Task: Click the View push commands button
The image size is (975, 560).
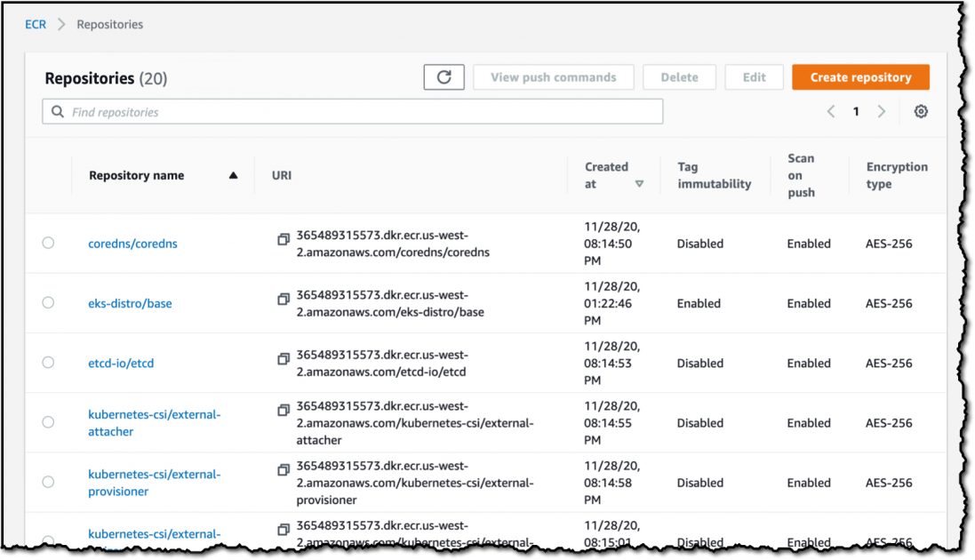Action: [553, 77]
